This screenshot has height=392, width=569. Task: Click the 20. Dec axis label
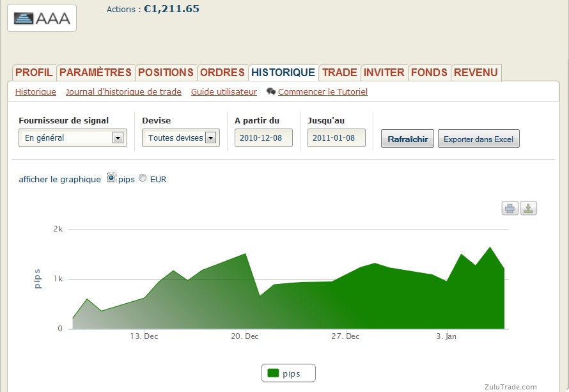245,336
